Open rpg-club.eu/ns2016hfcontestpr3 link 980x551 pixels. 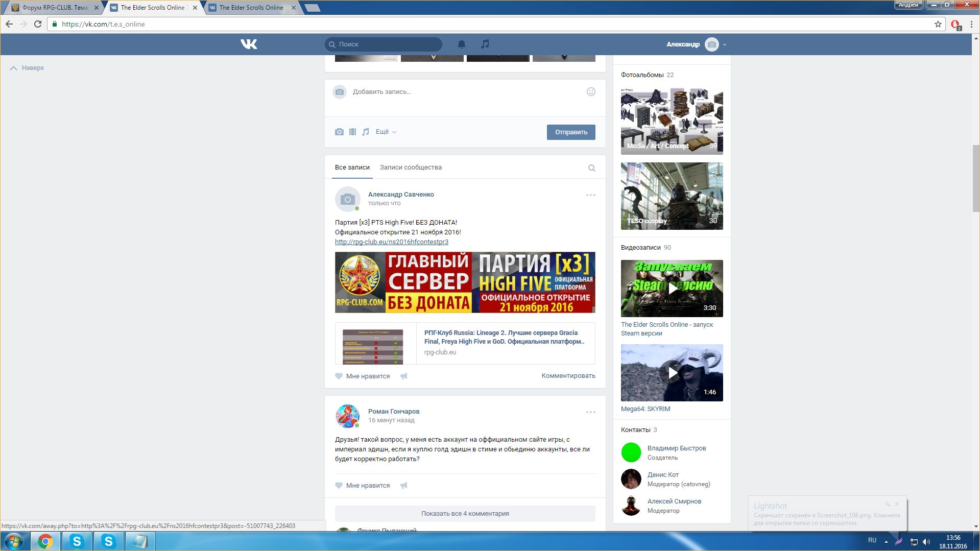pyautogui.click(x=392, y=242)
